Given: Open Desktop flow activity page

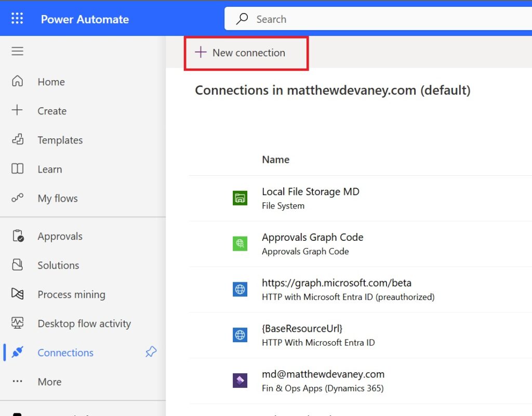Looking at the screenshot, I should pos(84,323).
